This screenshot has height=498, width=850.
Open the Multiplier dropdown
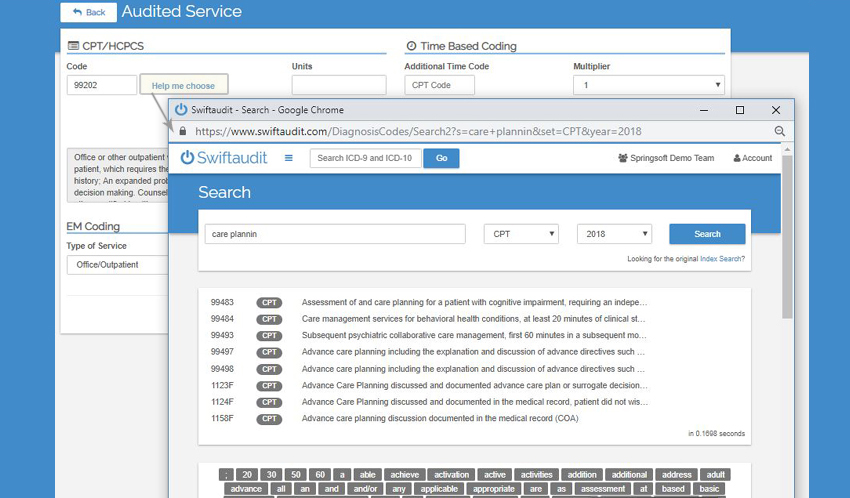[647, 85]
